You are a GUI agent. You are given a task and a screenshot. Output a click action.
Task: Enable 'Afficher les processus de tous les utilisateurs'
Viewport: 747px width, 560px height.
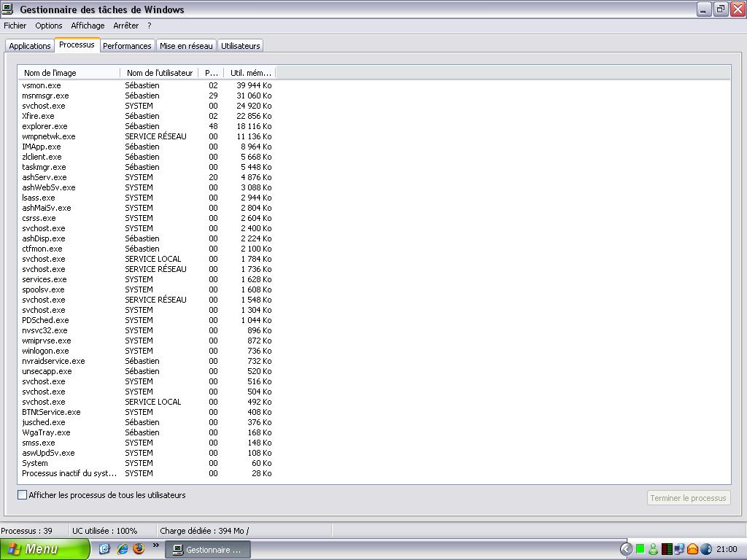(23, 495)
